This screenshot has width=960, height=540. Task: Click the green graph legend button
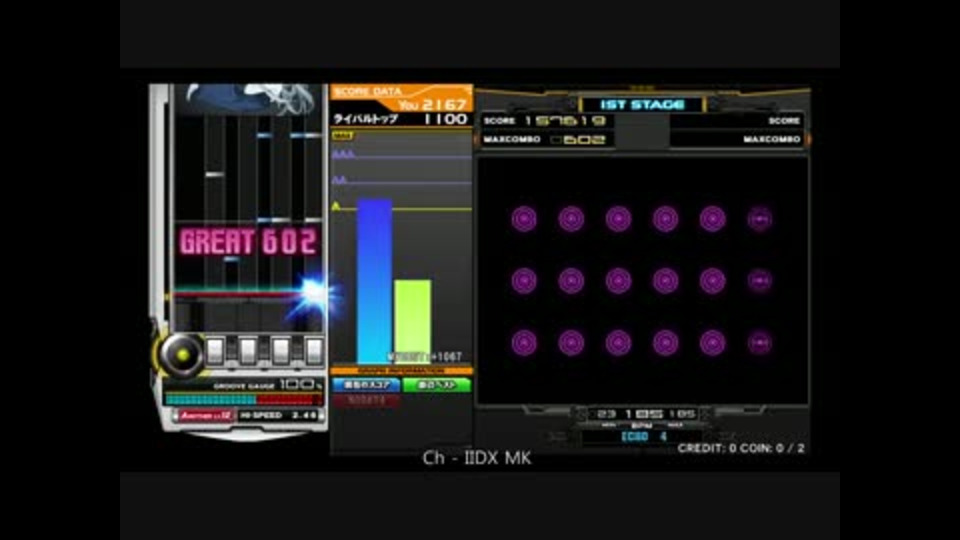click(437, 385)
